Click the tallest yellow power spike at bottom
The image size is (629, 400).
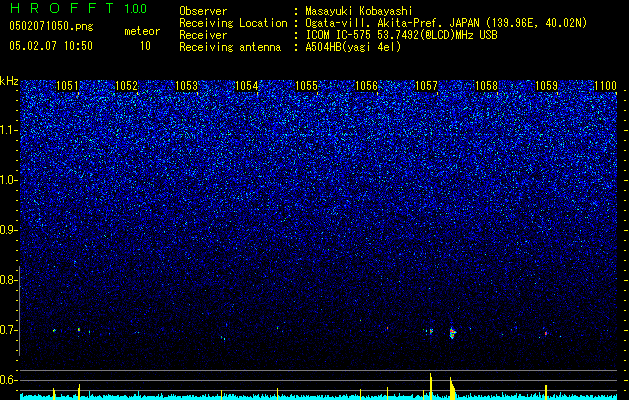point(430,386)
